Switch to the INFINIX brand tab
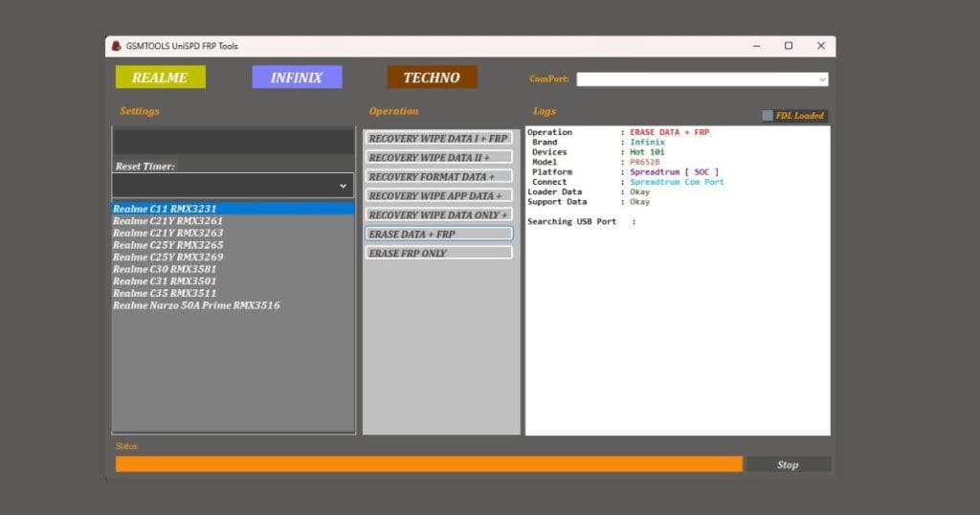The image size is (980, 515). 297,78
